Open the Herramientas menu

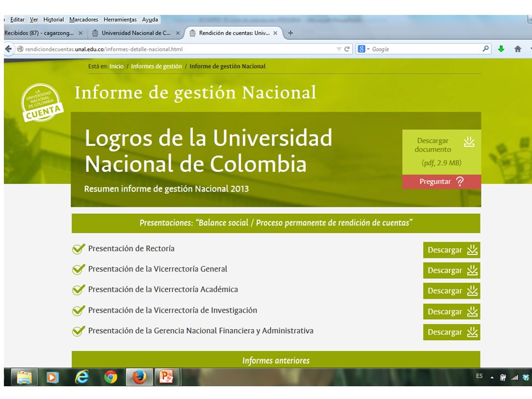[120, 20]
